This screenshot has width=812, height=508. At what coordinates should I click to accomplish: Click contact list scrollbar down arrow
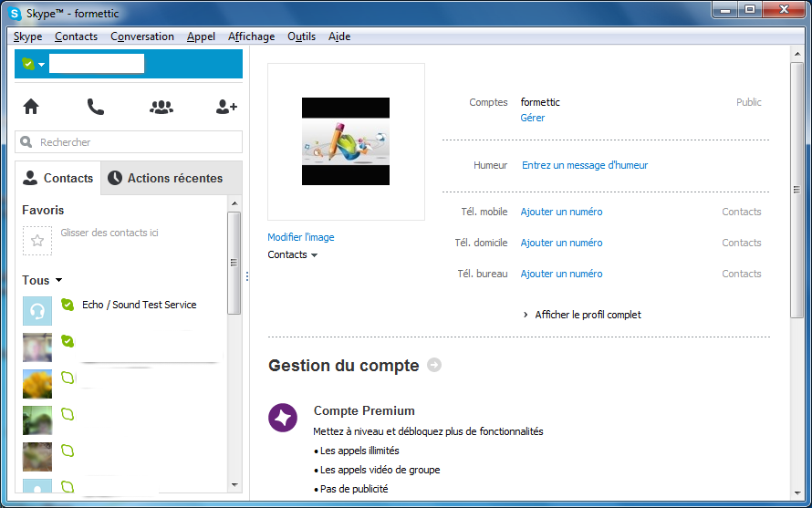click(234, 485)
